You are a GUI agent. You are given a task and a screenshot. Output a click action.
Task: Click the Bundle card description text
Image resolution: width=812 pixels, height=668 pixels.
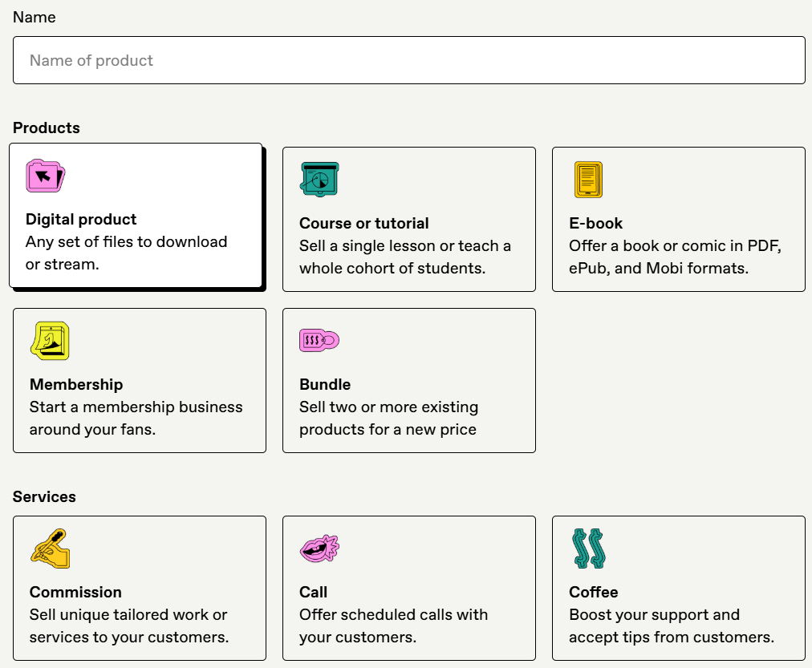[x=388, y=419]
